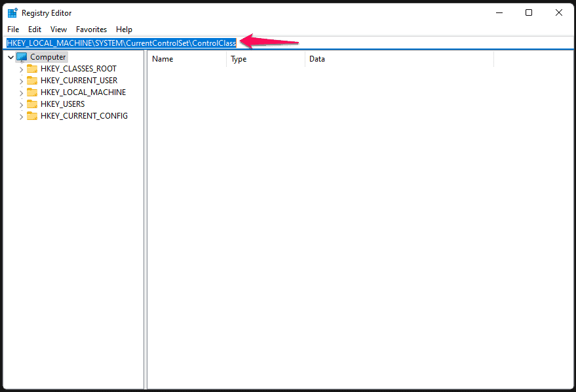Open the Edit menu
This screenshot has width=576, height=392.
tap(35, 29)
